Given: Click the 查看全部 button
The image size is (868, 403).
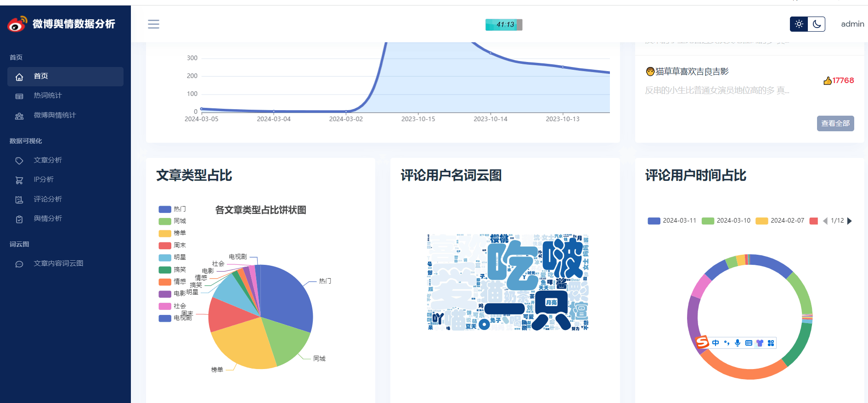Looking at the screenshot, I should [835, 123].
